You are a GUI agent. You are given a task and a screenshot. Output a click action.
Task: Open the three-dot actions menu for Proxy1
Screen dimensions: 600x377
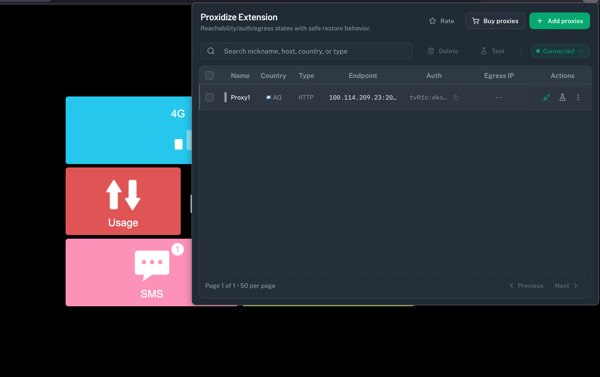pyautogui.click(x=578, y=97)
